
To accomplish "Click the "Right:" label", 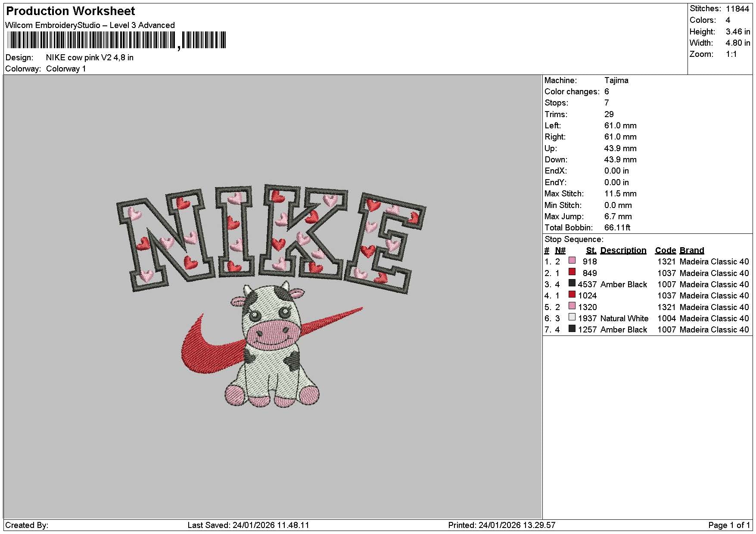I will (x=555, y=137).
